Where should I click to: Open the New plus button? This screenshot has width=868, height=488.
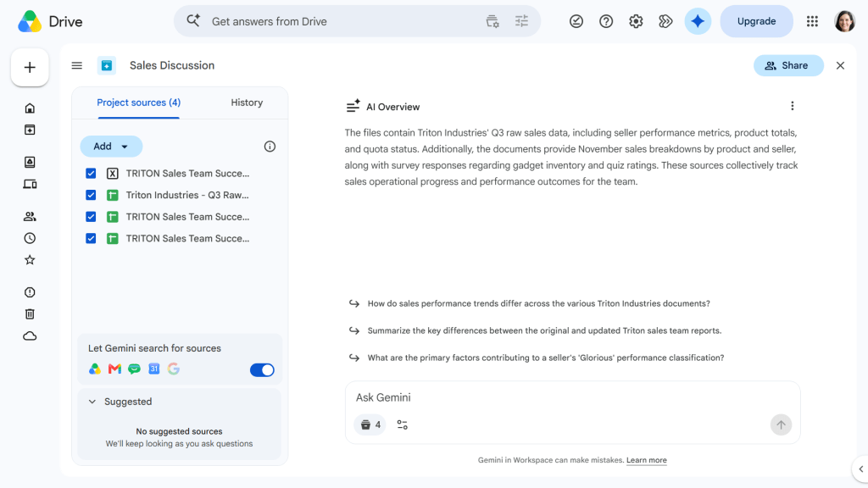[30, 68]
